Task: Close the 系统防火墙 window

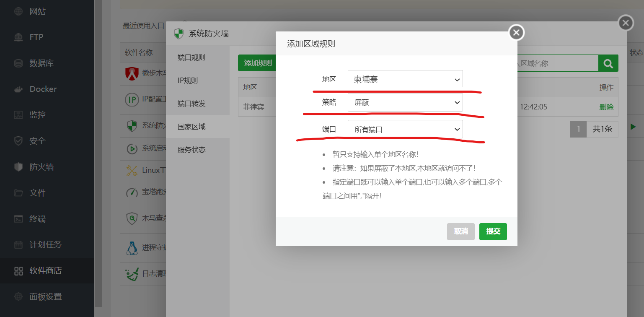Action: point(626,23)
